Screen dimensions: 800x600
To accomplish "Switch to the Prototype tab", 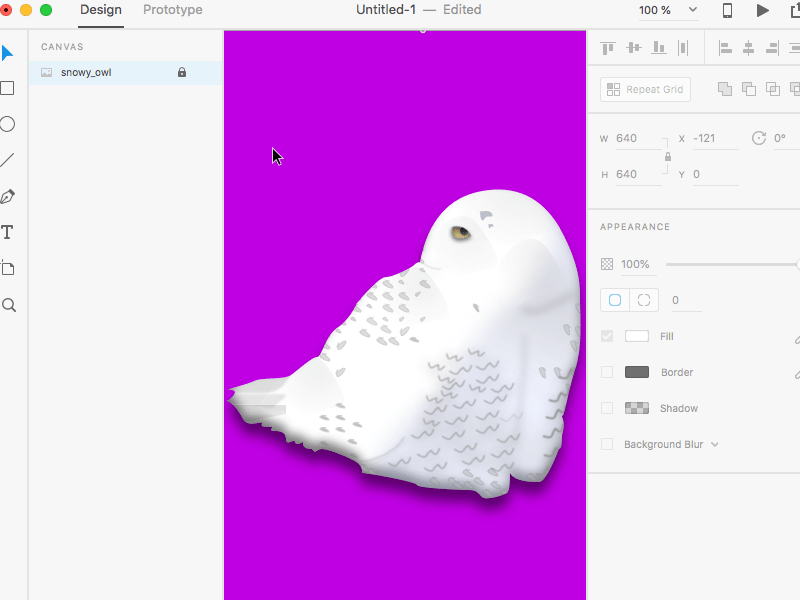I will [172, 10].
